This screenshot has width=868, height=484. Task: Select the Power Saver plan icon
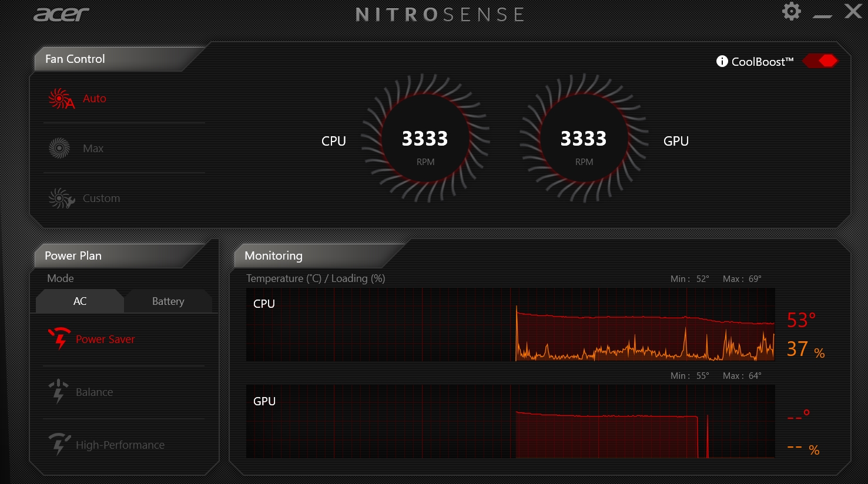59,338
